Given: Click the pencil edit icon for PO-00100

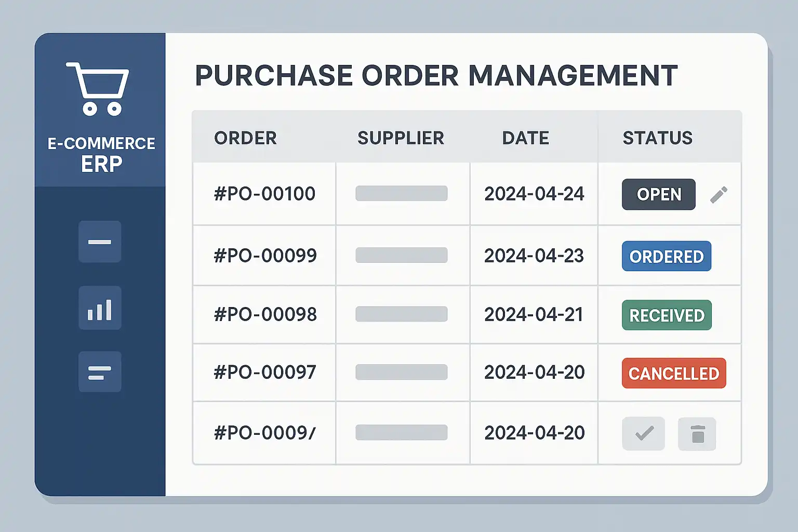Looking at the screenshot, I should pos(719,195).
